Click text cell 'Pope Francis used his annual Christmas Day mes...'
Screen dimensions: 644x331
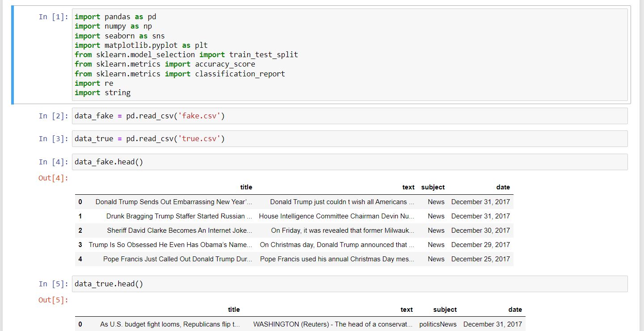click(x=337, y=259)
